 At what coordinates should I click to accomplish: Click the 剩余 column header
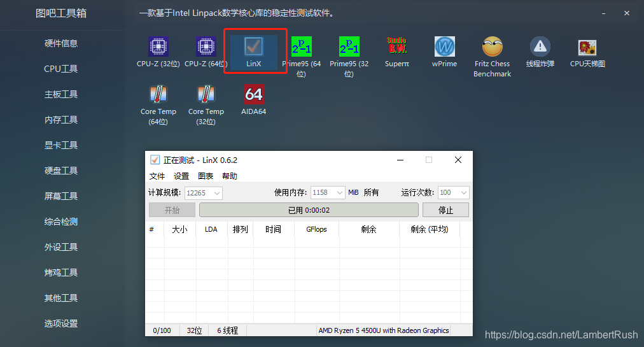point(369,229)
